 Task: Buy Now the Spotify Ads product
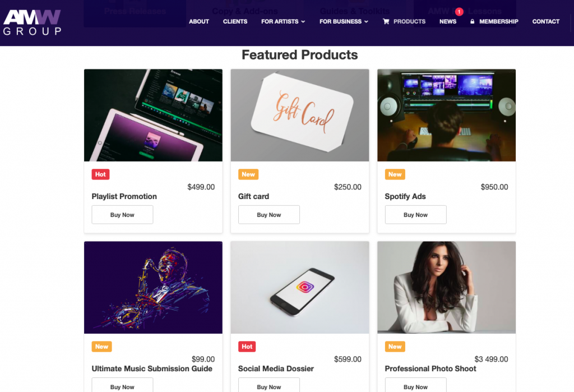coord(415,215)
